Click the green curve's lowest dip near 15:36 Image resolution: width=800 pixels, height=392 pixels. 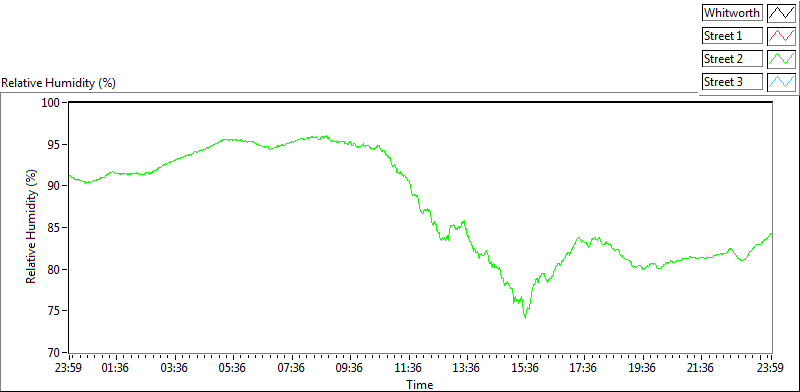tap(525, 317)
